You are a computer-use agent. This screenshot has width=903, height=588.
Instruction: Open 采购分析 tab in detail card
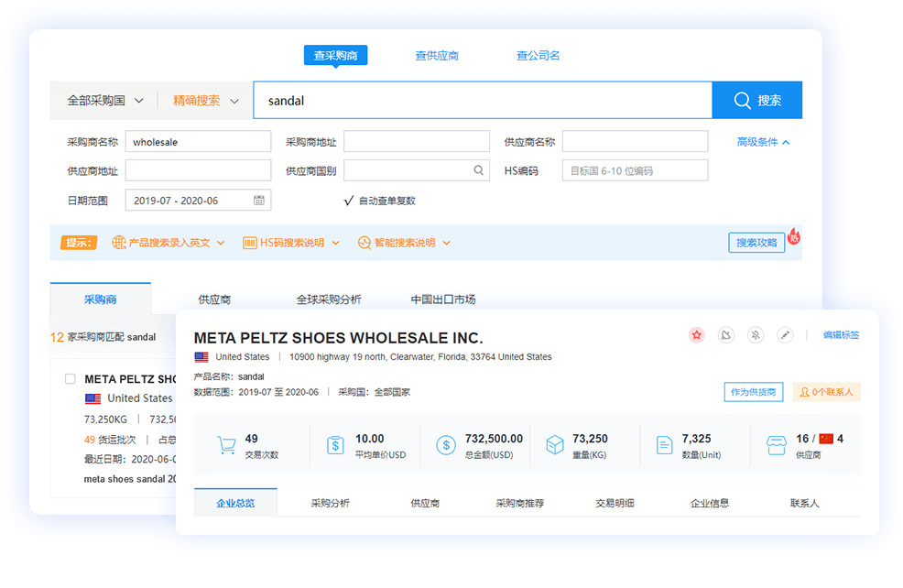(x=330, y=504)
